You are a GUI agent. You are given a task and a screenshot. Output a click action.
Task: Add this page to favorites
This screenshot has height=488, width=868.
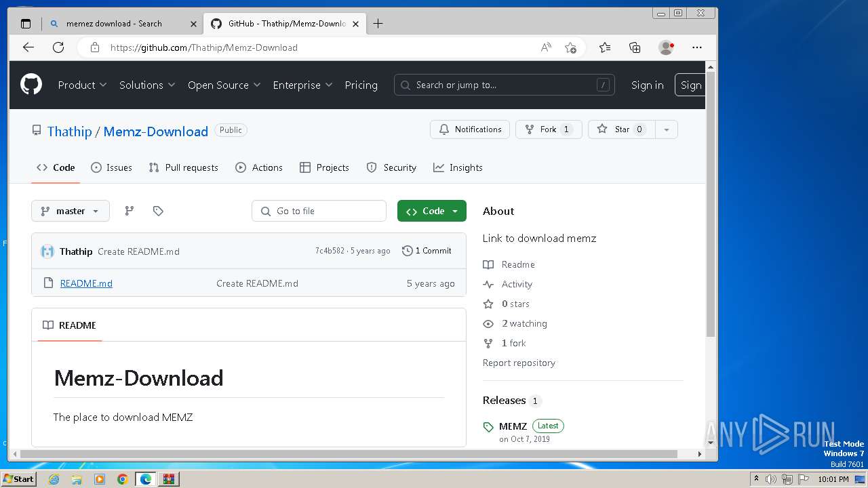coord(570,47)
